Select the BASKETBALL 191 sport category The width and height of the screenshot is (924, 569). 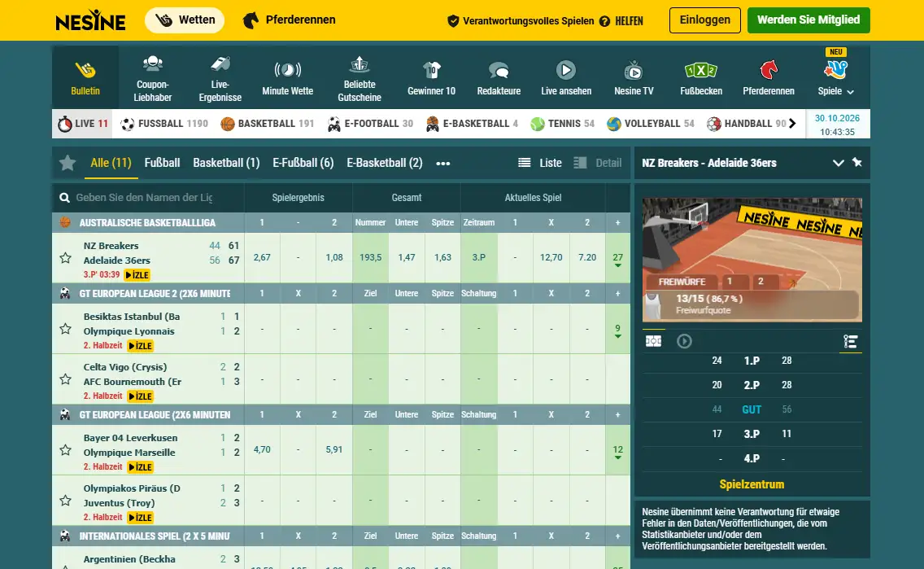click(267, 124)
